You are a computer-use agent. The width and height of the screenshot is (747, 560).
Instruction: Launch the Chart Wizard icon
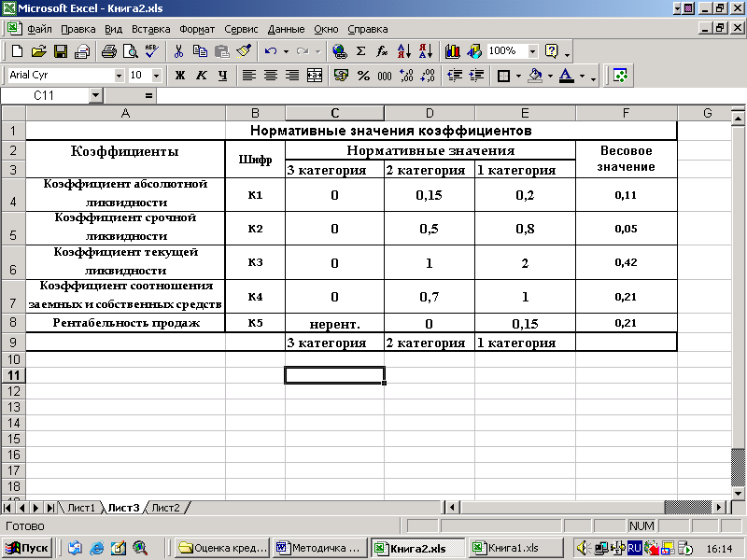[x=452, y=51]
